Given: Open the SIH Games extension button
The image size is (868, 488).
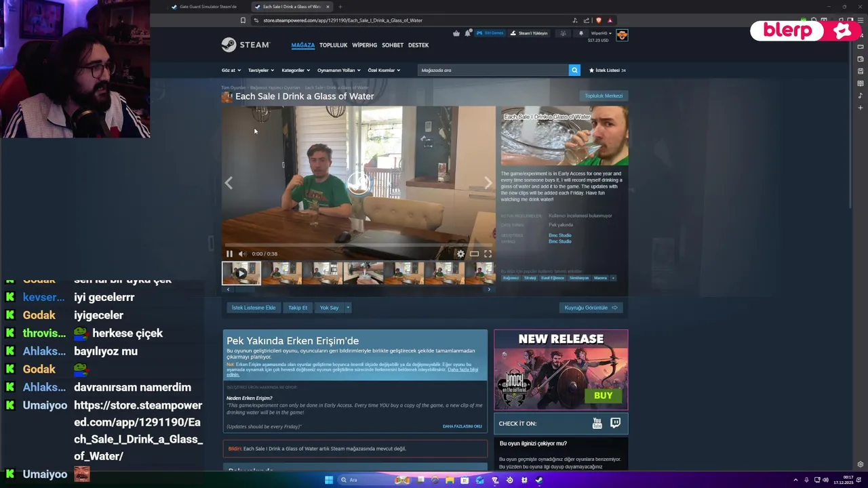Looking at the screenshot, I should [x=490, y=33].
